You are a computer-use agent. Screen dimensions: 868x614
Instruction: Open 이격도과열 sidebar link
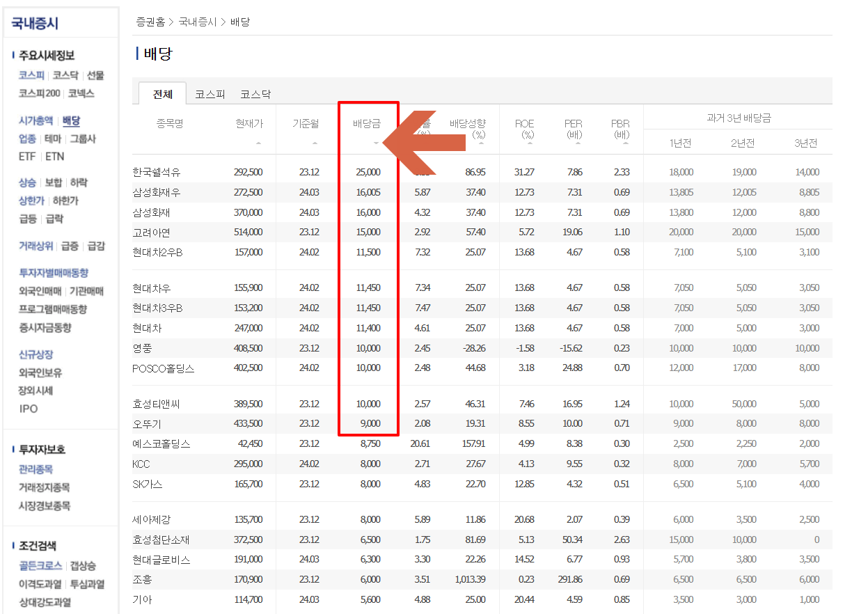click(40, 584)
